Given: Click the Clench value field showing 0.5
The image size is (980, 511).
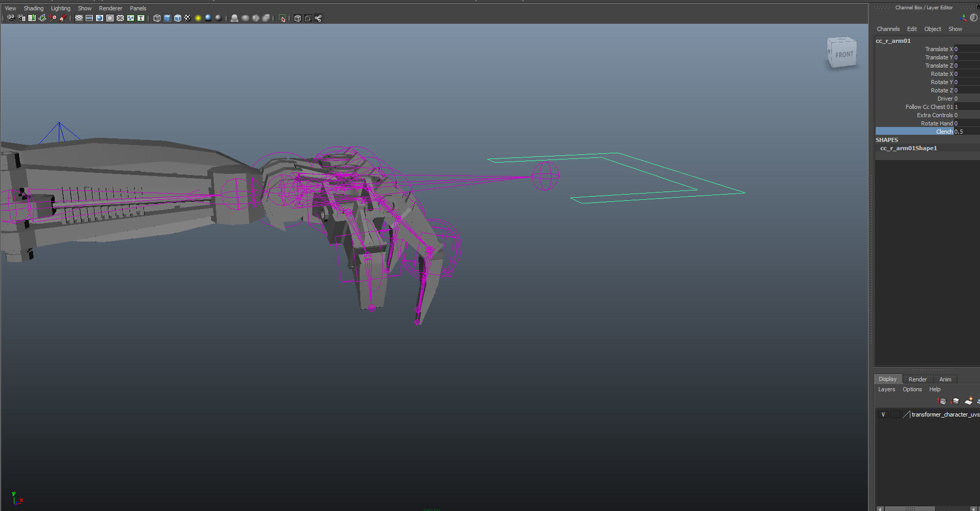Looking at the screenshot, I should click(x=967, y=132).
